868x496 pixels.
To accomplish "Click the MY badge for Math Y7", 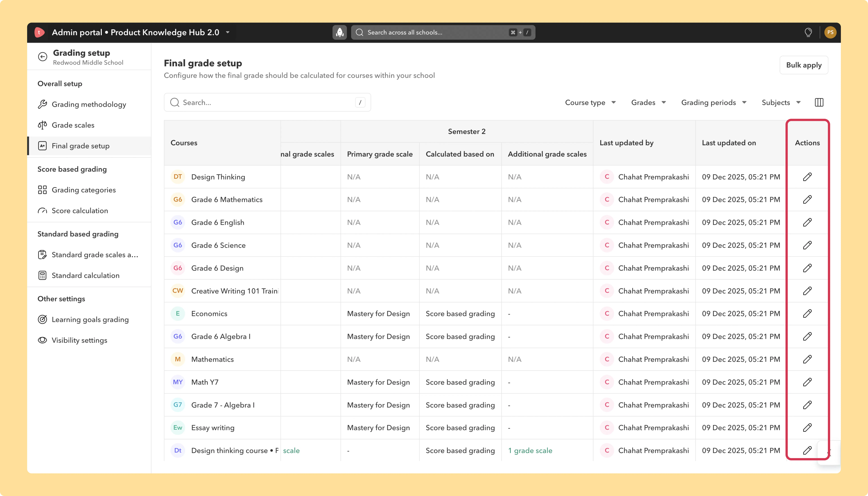I will point(178,382).
